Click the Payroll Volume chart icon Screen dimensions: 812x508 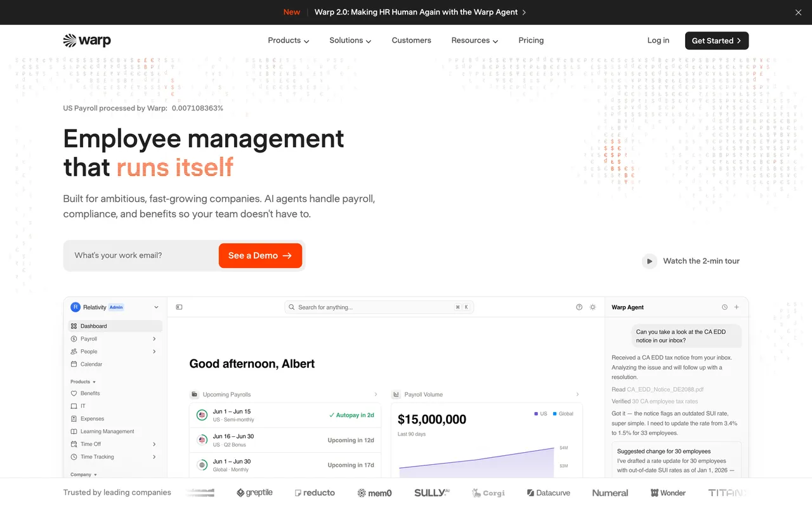(x=396, y=395)
